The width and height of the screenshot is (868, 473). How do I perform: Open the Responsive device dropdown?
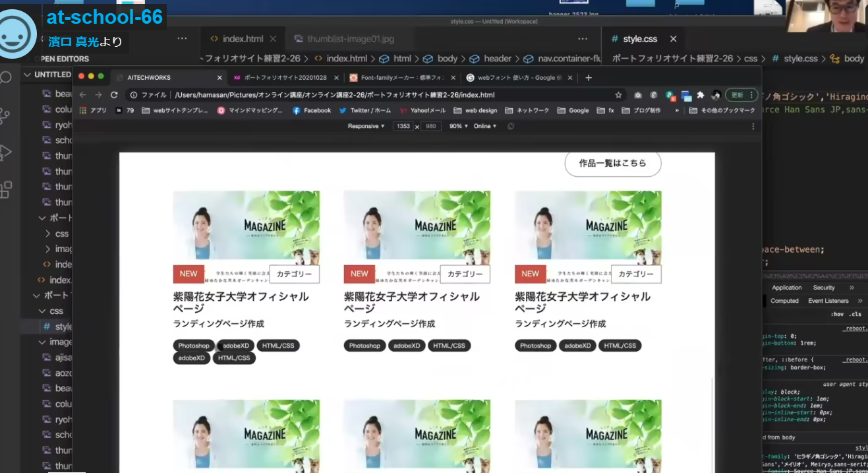[x=366, y=126]
